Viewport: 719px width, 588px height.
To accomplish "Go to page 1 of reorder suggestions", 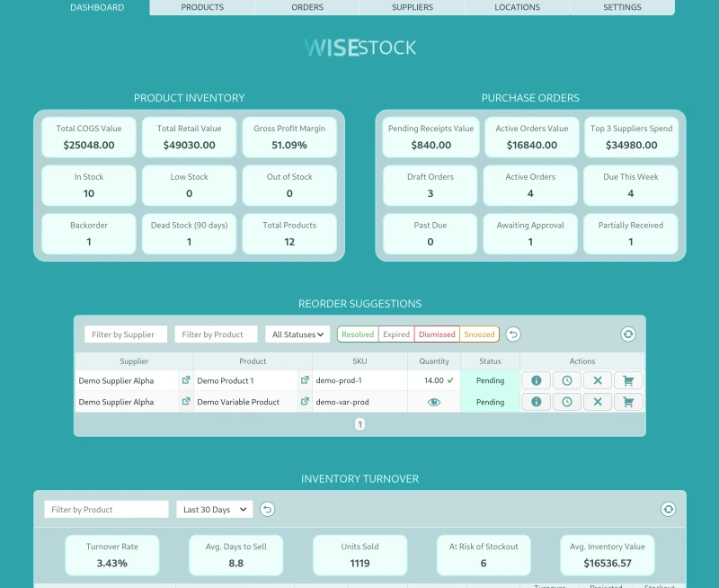I will point(360,424).
